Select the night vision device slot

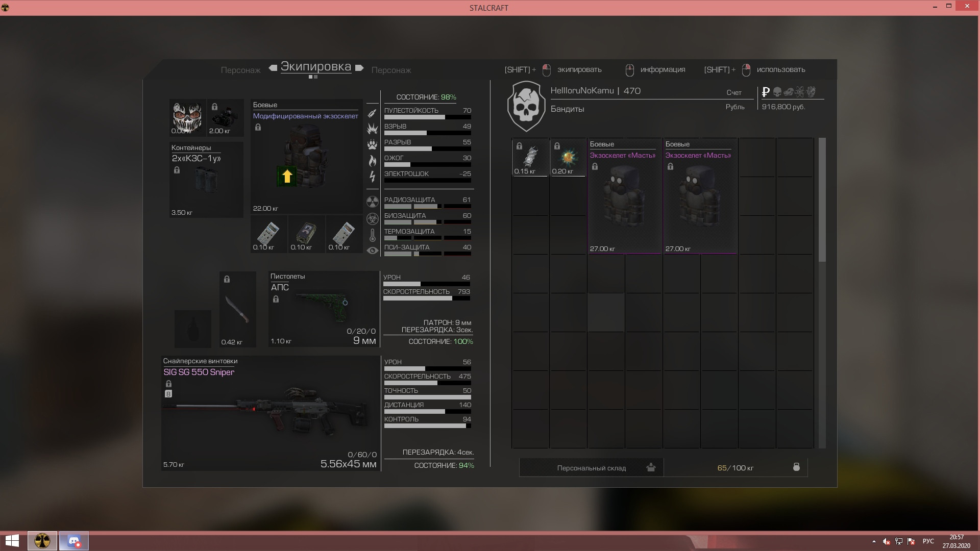tap(225, 118)
